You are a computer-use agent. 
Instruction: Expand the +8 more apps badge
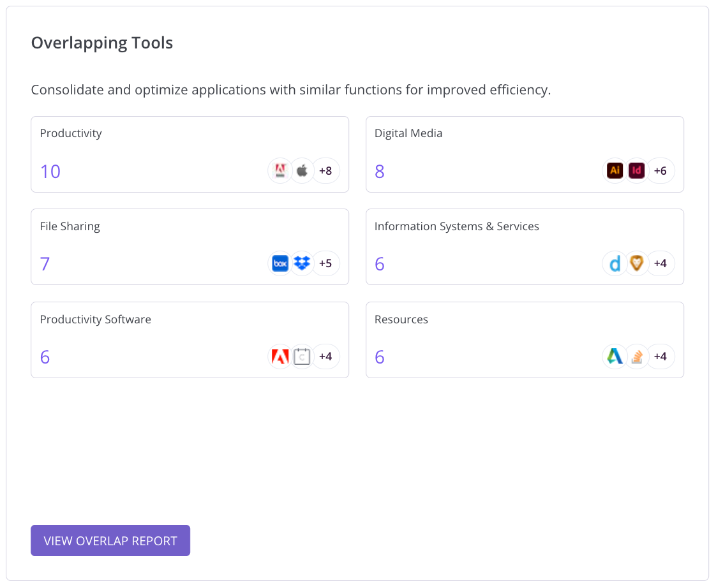(325, 171)
